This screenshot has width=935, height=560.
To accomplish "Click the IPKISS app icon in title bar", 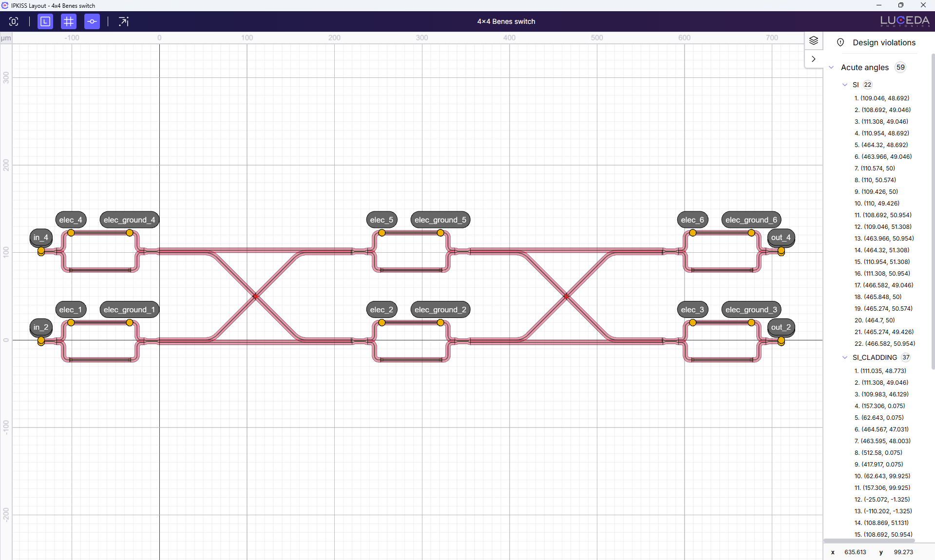I will [5, 5].
